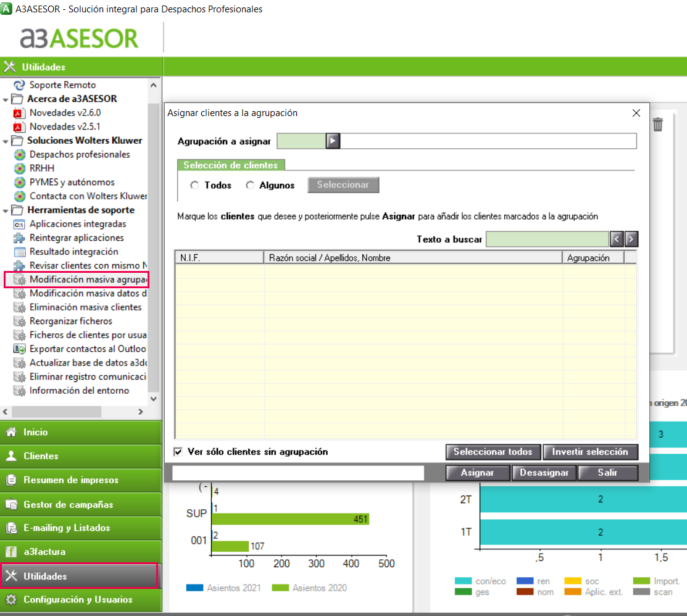Open the Configuración y Usuarios section
This screenshot has width=687, height=616.
(x=81, y=599)
